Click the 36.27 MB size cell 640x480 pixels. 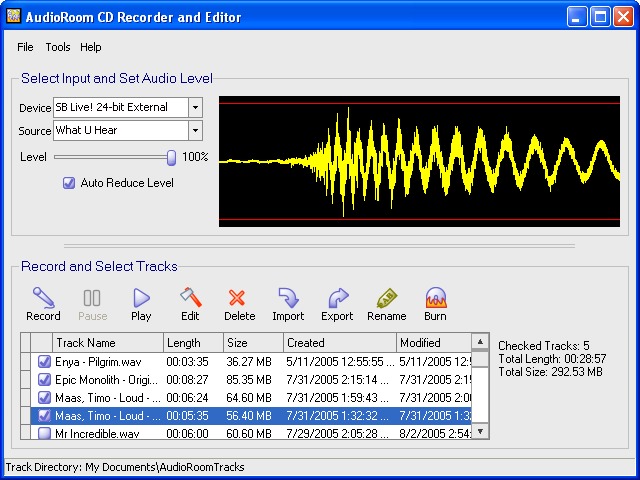coord(249,362)
